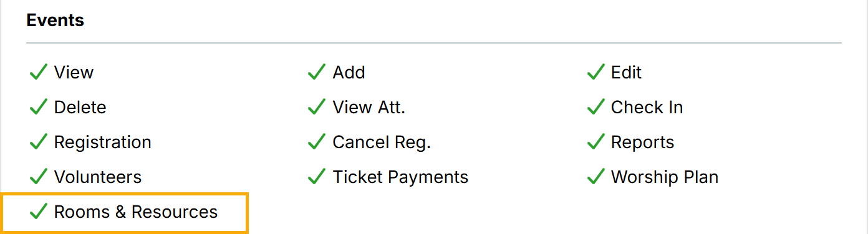Click the check icon beside Check In
This screenshot has height=234, width=868.
pos(596,107)
